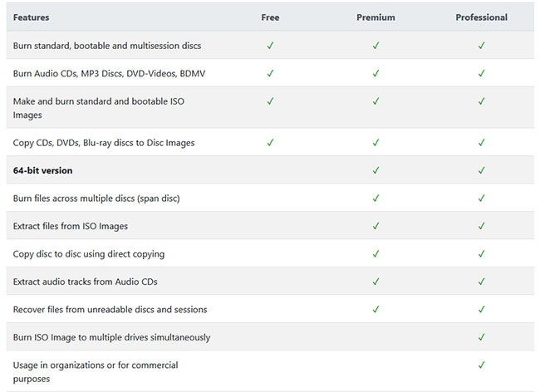Click Free checkmark for Burn standard discs
This screenshot has height=392, width=540.
point(270,46)
